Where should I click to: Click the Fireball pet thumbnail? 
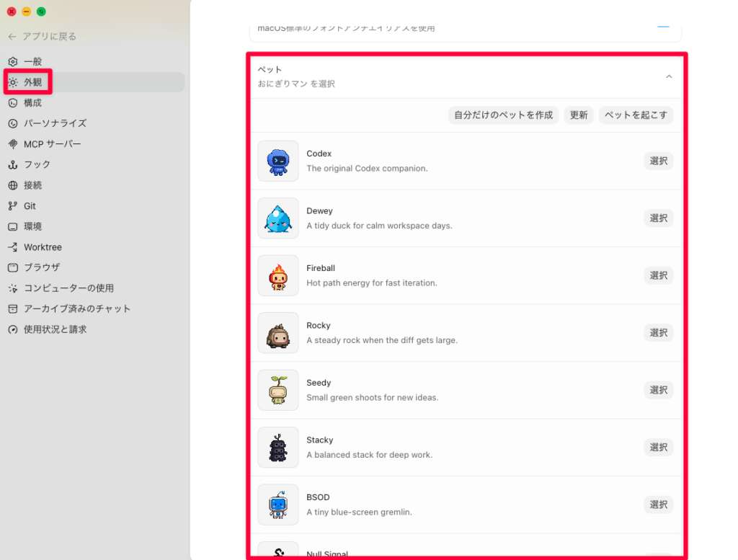coord(278,276)
